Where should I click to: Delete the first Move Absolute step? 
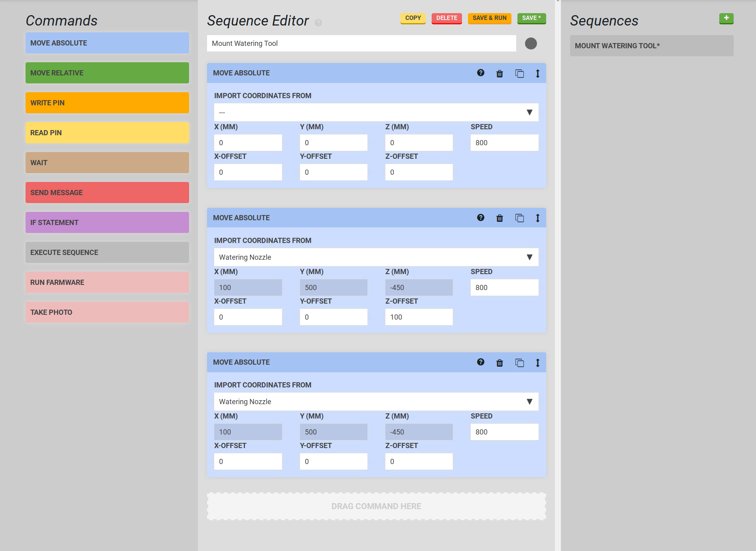pyautogui.click(x=499, y=73)
